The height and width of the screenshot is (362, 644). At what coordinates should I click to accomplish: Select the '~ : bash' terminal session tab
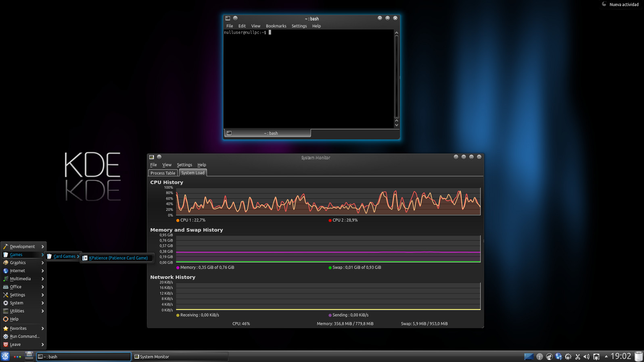268,133
